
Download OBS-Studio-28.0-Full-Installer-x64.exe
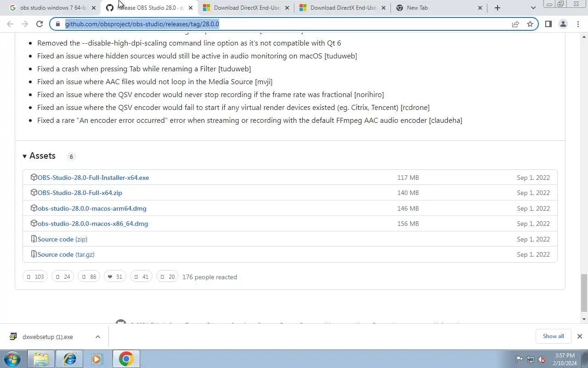pos(93,178)
